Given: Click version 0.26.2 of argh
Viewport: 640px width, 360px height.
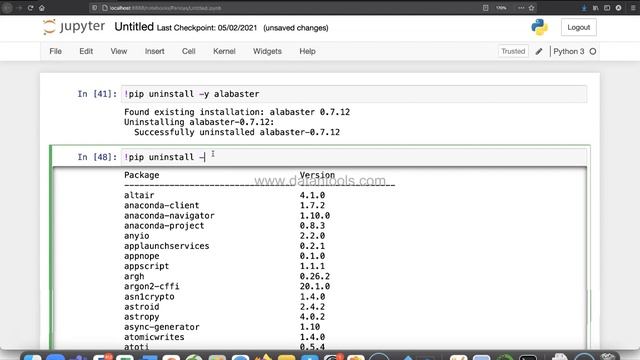Looking at the screenshot, I should [x=315, y=276].
